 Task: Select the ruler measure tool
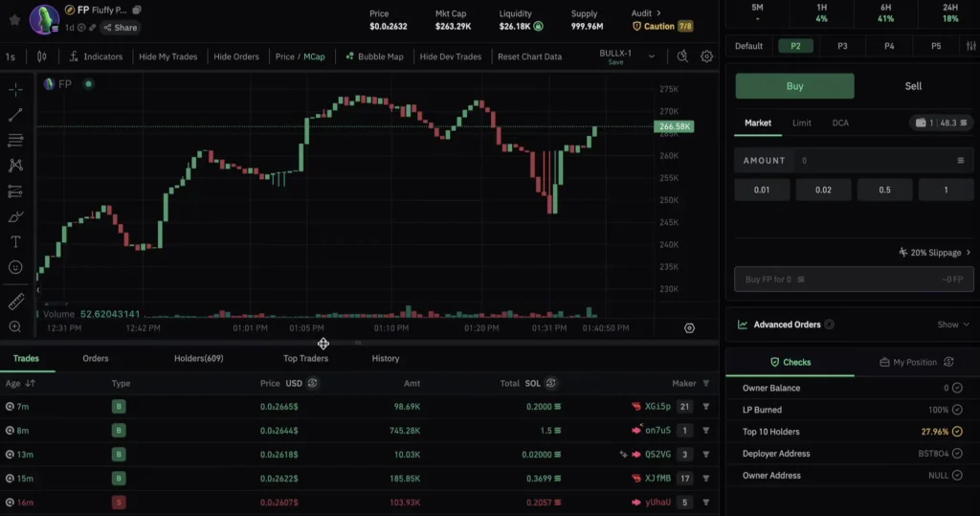pyautogui.click(x=15, y=303)
